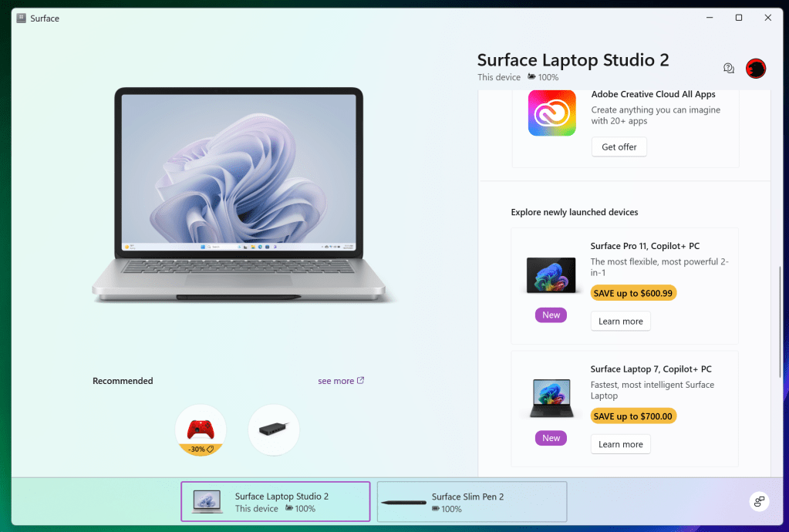The image size is (789, 532).
Task: Click the Adobe Creative Cloud logo
Action: tap(551, 113)
